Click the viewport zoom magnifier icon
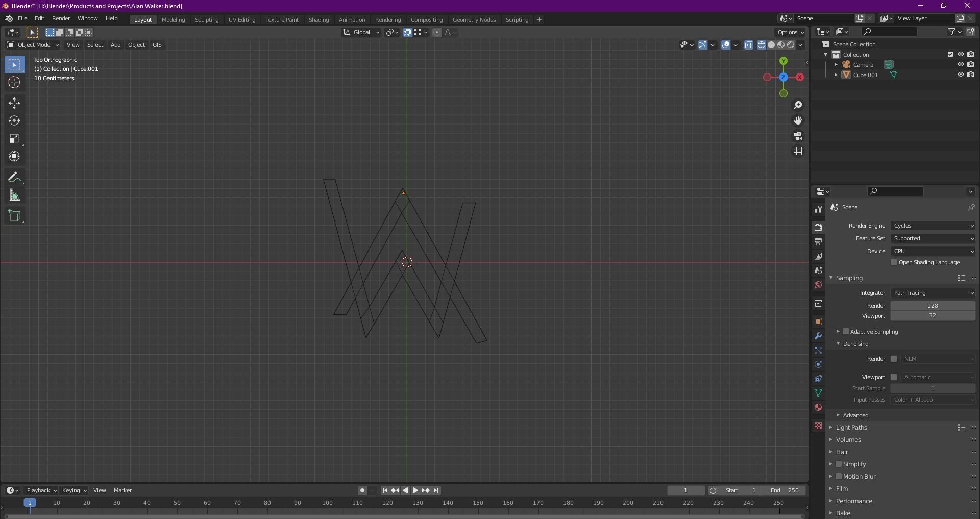Image resolution: width=980 pixels, height=519 pixels. (798, 105)
